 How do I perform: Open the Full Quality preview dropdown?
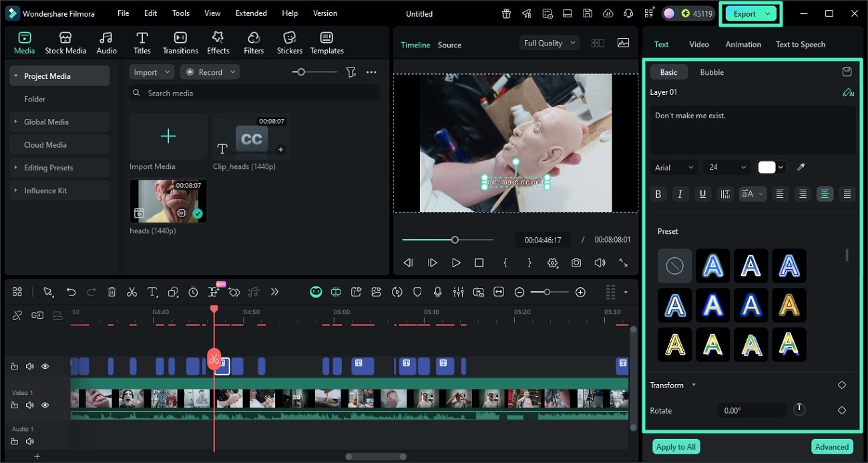[x=548, y=43]
